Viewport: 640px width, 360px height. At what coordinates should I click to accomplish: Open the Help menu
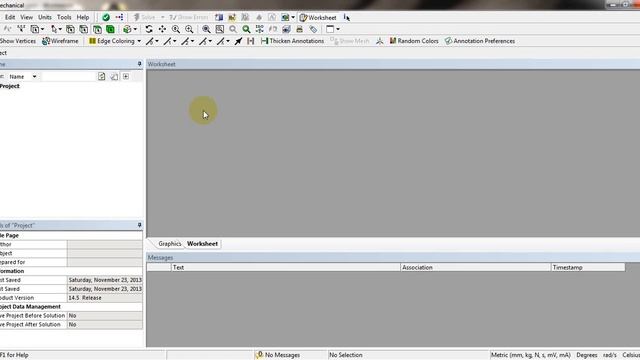[83, 17]
